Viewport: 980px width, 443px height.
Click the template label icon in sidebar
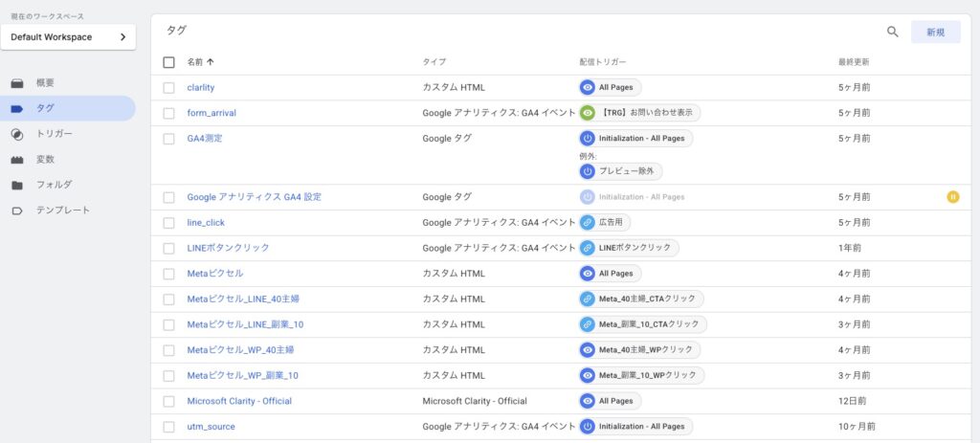[x=17, y=210]
